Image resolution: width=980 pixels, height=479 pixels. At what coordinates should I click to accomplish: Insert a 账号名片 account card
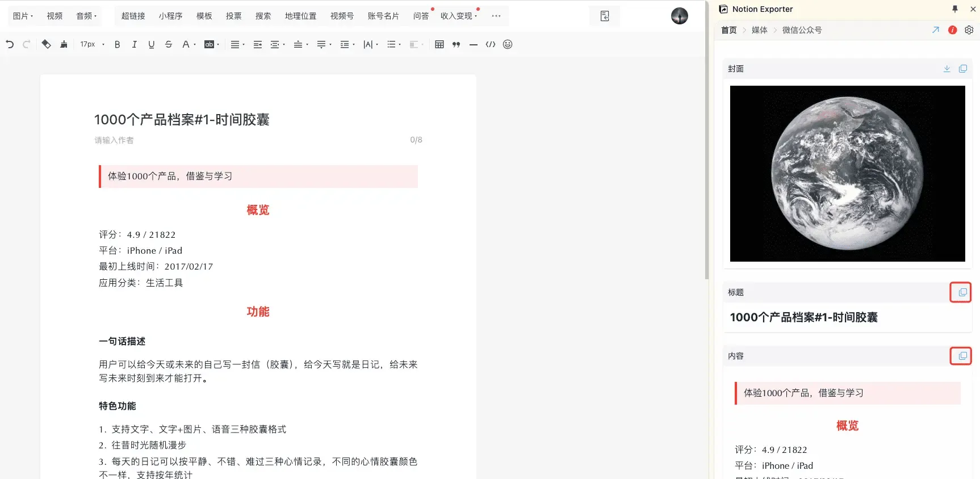[384, 16]
